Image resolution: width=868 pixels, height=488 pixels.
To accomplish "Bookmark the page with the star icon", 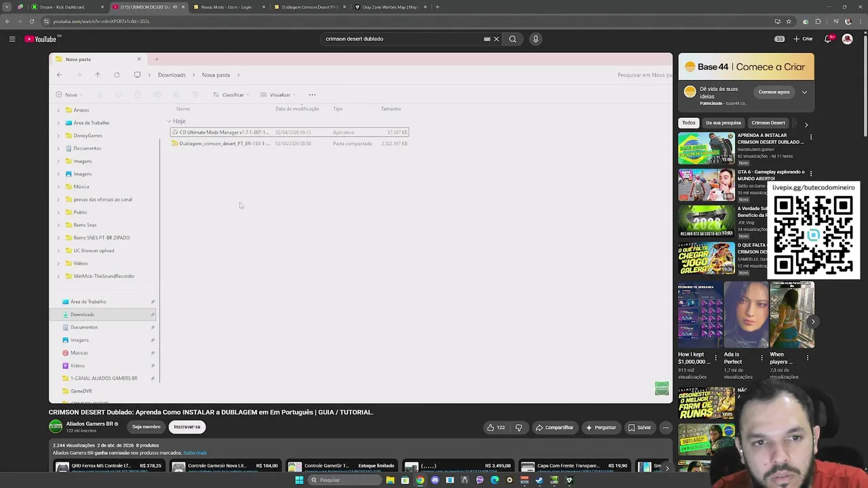I will point(788,21).
